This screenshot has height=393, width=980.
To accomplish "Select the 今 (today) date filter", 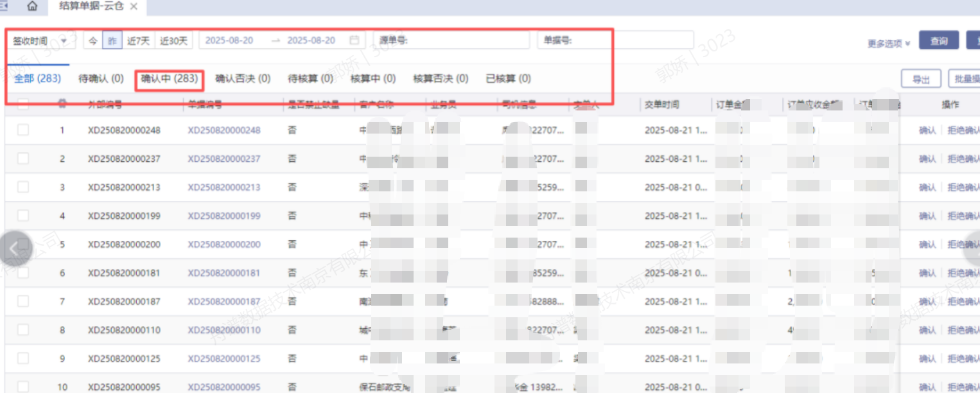I will (93, 40).
